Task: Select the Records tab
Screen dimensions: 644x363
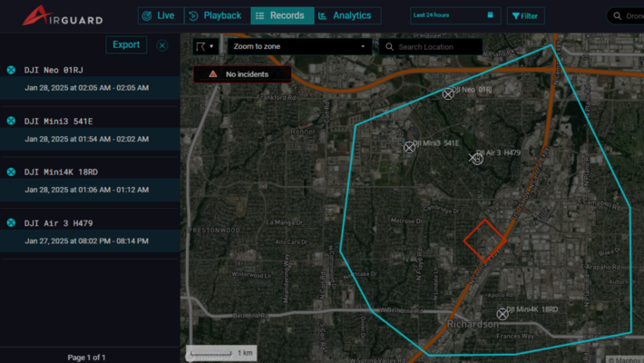Action: (x=282, y=15)
